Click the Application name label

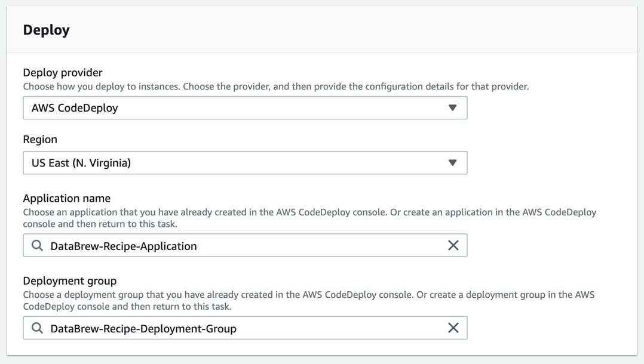click(67, 198)
